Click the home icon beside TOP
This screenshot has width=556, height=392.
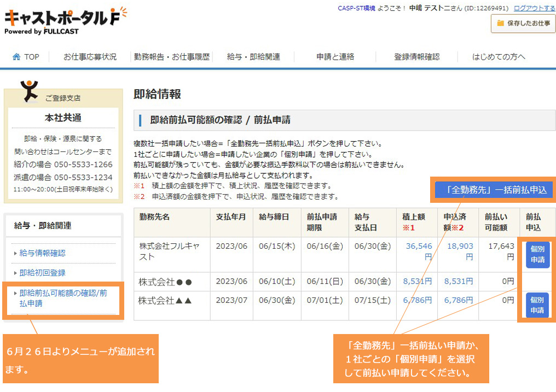coord(16,57)
